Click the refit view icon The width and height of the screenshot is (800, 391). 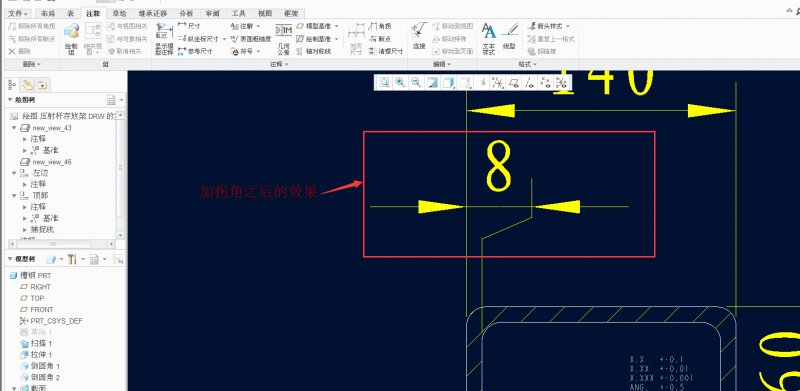point(384,83)
